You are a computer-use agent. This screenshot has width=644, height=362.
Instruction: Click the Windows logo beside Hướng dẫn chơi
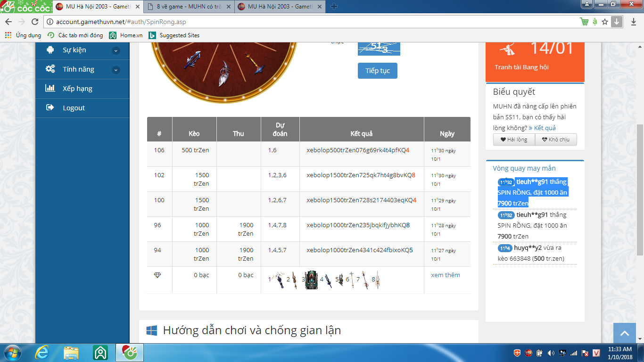pos(151,330)
